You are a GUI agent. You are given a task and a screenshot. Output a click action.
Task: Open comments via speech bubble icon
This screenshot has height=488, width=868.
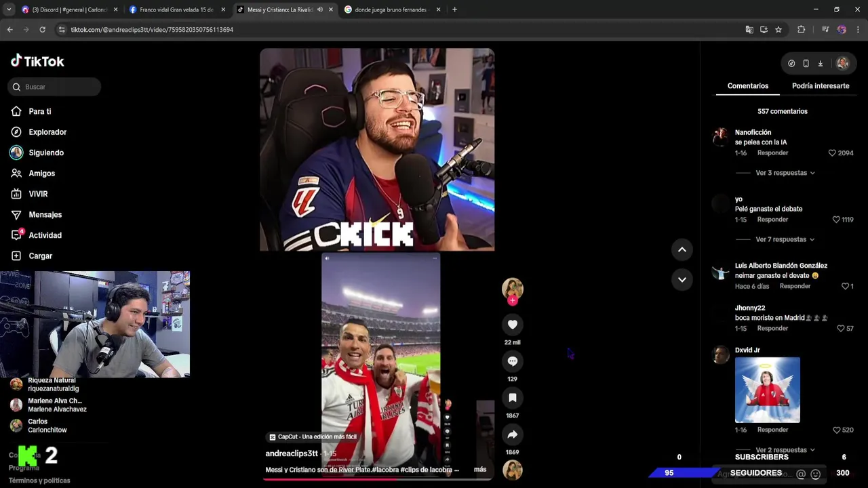coord(513,361)
